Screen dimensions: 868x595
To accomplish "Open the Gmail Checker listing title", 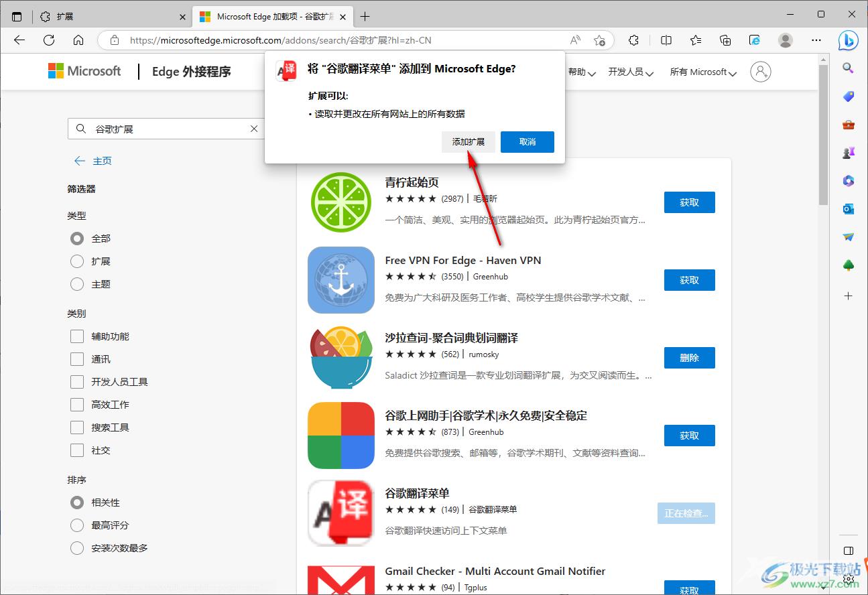I will pyautogui.click(x=495, y=571).
